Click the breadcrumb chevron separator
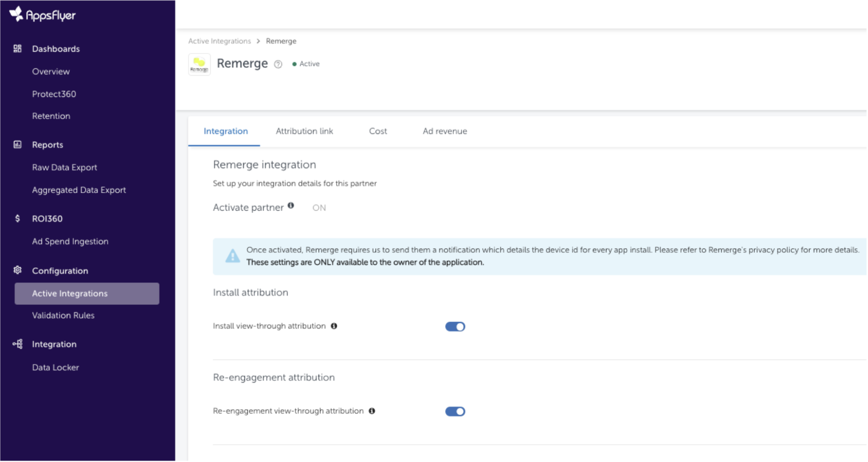The image size is (868, 462). [x=258, y=41]
